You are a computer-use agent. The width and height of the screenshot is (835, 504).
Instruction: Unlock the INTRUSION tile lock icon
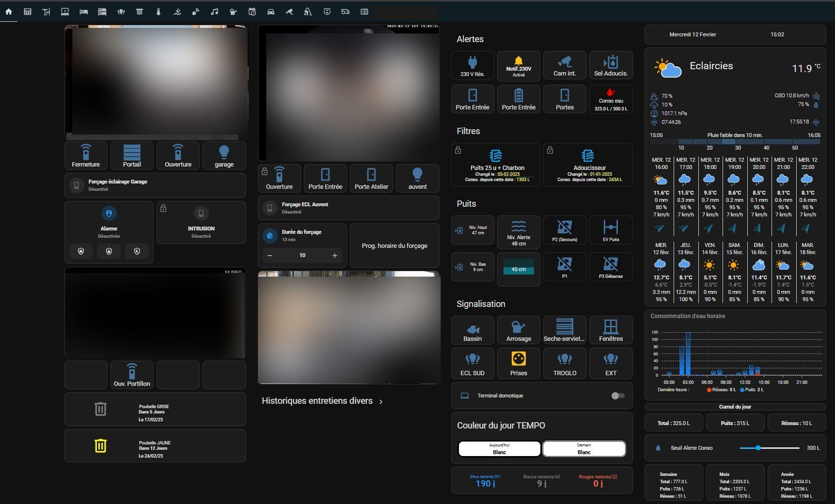click(x=163, y=208)
